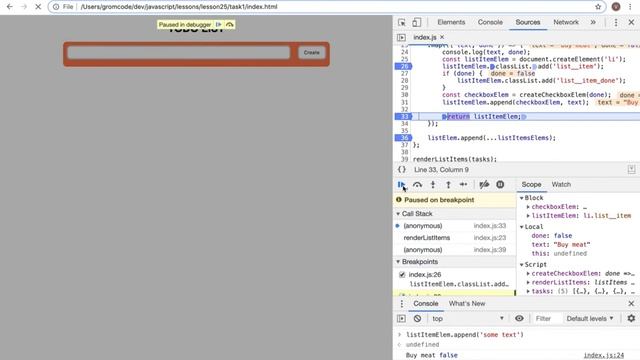Select the index.js:39 anonymous frame
This screenshot has width=640, height=360.
[x=454, y=250]
